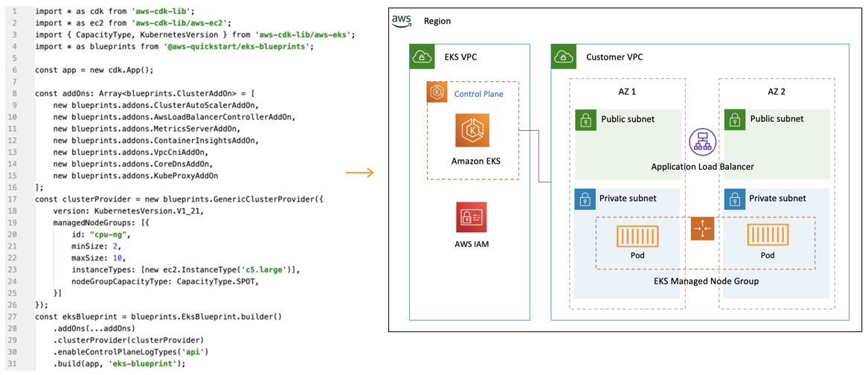The width and height of the screenshot is (868, 375).
Task: Click the AZ 1 Private subnet lock icon
Action: pyautogui.click(x=584, y=199)
